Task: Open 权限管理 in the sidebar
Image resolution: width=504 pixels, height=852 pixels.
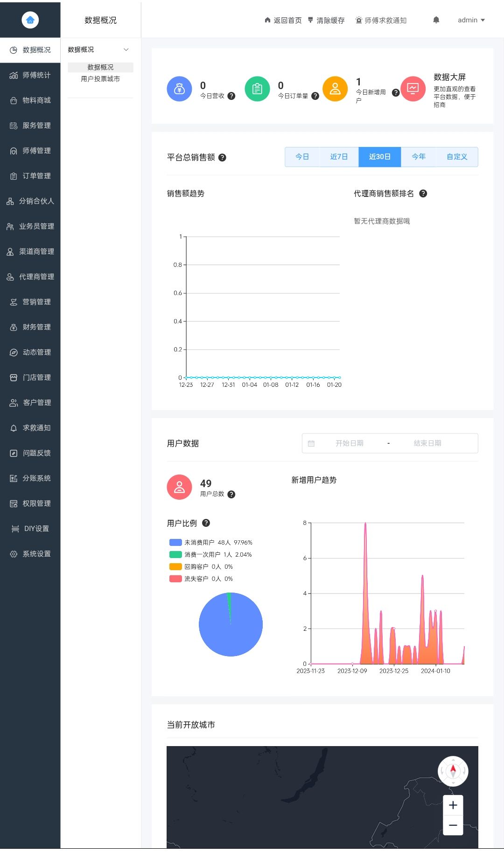Action: click(x=30, y=503)
